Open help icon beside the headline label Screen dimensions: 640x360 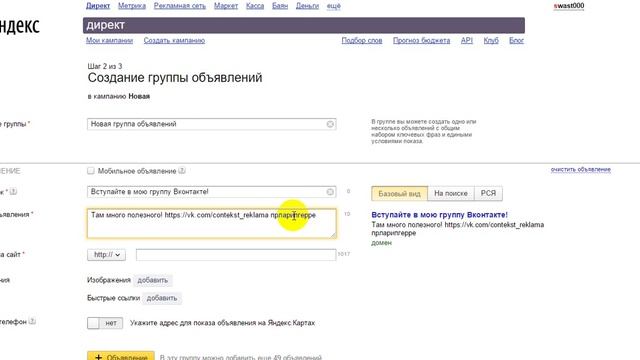click(13, 191)
